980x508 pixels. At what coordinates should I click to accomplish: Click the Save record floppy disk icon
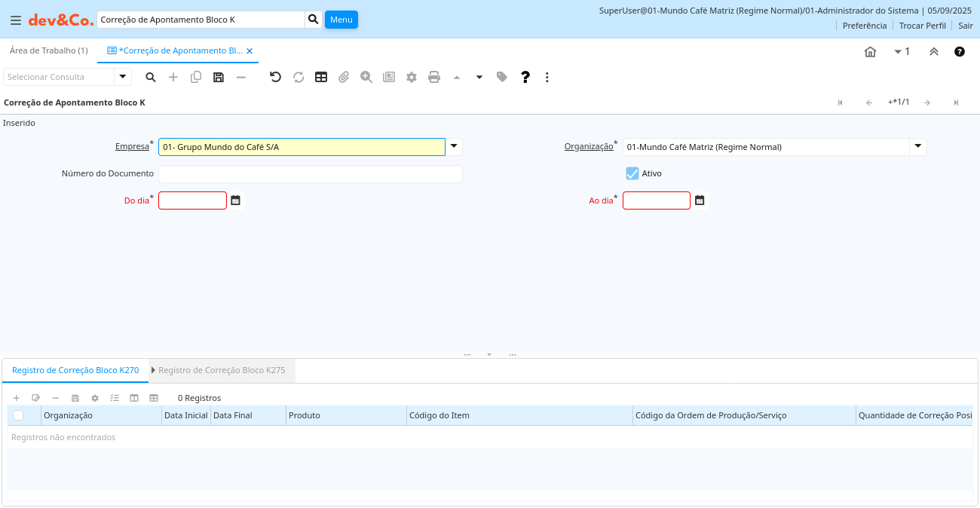(219, 77)
